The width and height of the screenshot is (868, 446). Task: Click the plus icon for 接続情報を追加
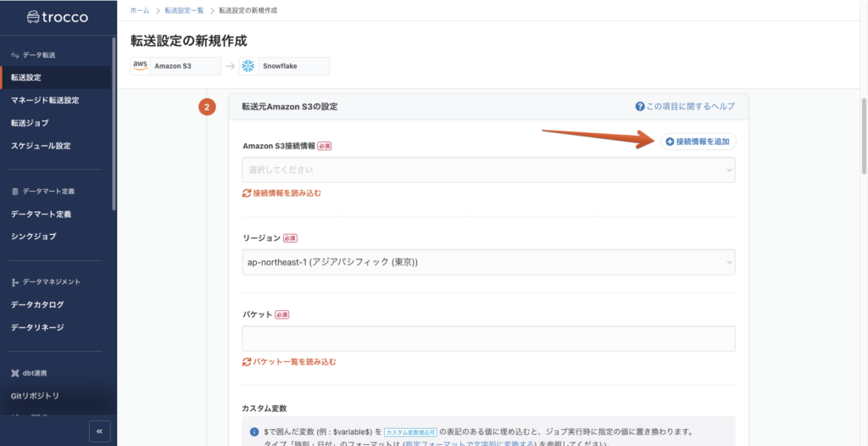click(x=670, y=142)
